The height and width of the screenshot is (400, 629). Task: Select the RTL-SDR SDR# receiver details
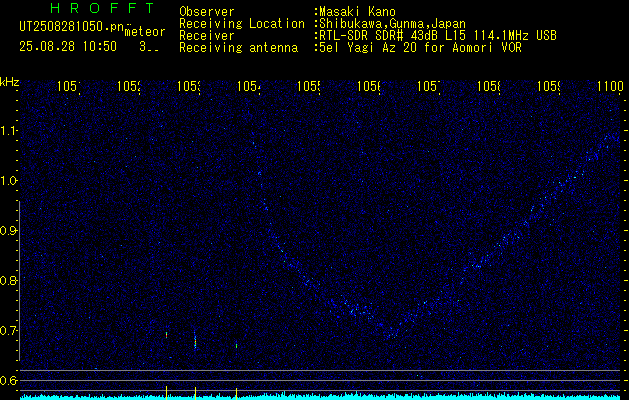point(438,36)
